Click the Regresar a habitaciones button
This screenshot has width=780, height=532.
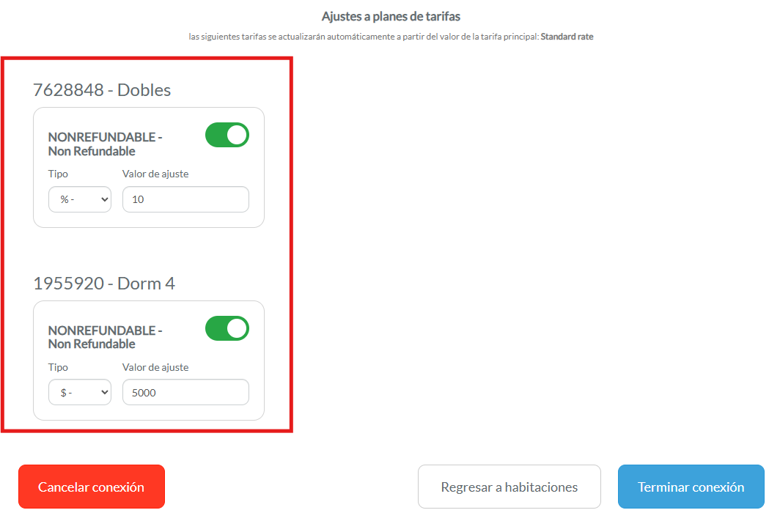point(509,487)
